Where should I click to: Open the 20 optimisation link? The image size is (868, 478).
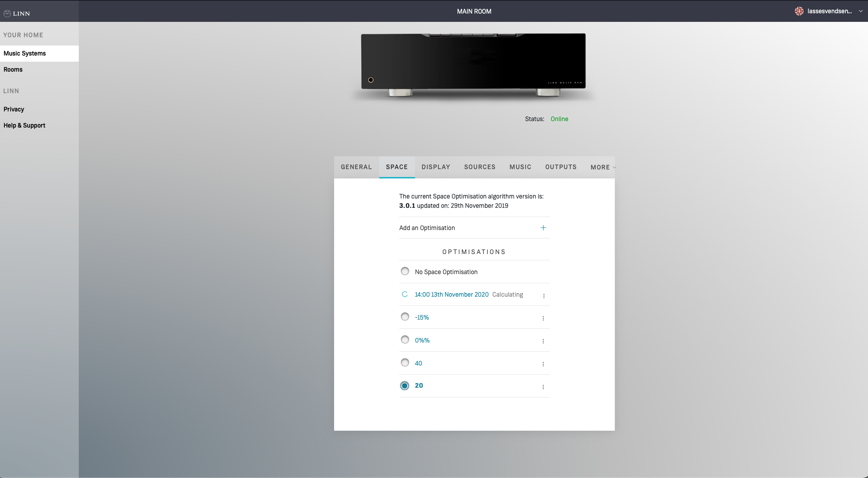click(x=419, y=386)
